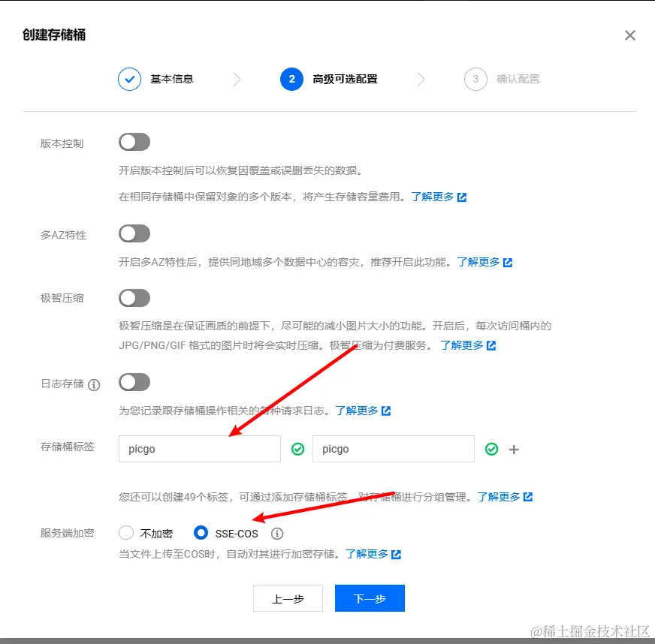Click the step 3 number circle
Screen dimensions: 655x644
[x=475, y=79]
